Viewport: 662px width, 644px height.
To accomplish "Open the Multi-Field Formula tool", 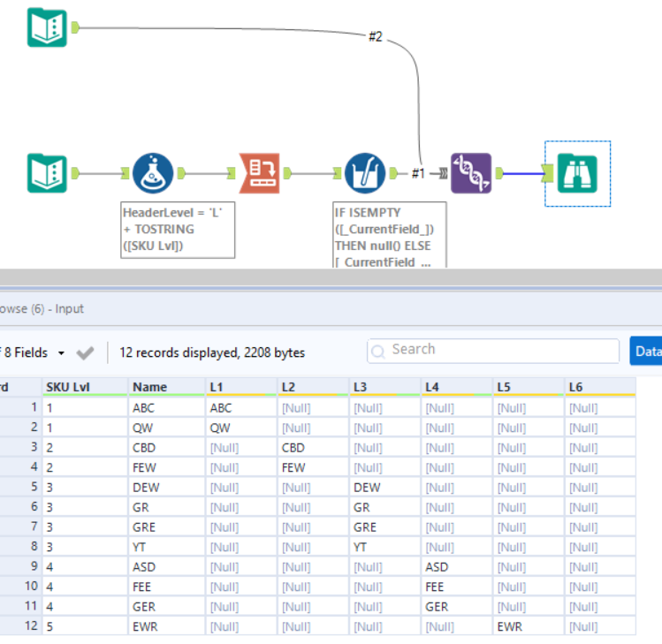I will click(x=364, y=173).
